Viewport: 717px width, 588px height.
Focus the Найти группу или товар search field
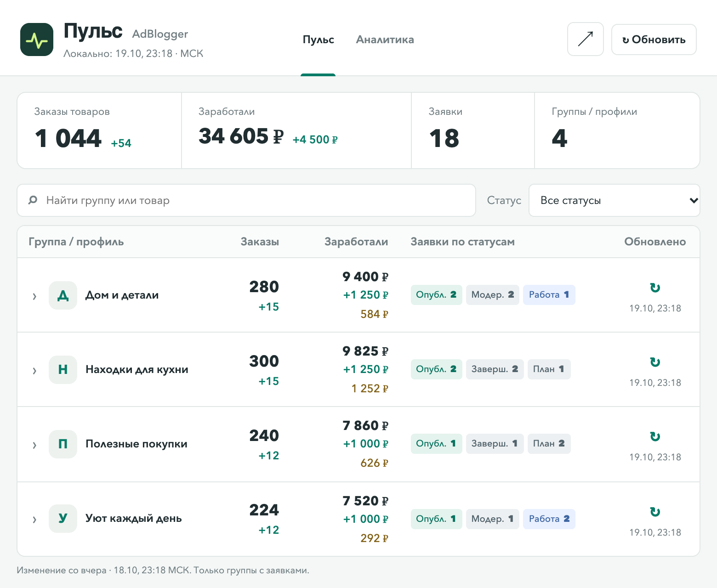coord(246,200)
